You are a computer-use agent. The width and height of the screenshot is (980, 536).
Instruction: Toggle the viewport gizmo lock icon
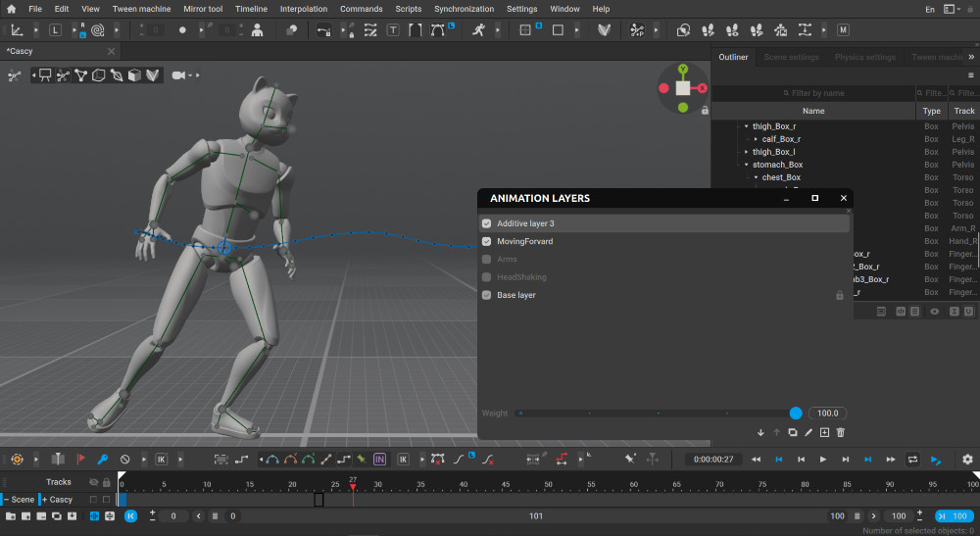coord(705,111)
